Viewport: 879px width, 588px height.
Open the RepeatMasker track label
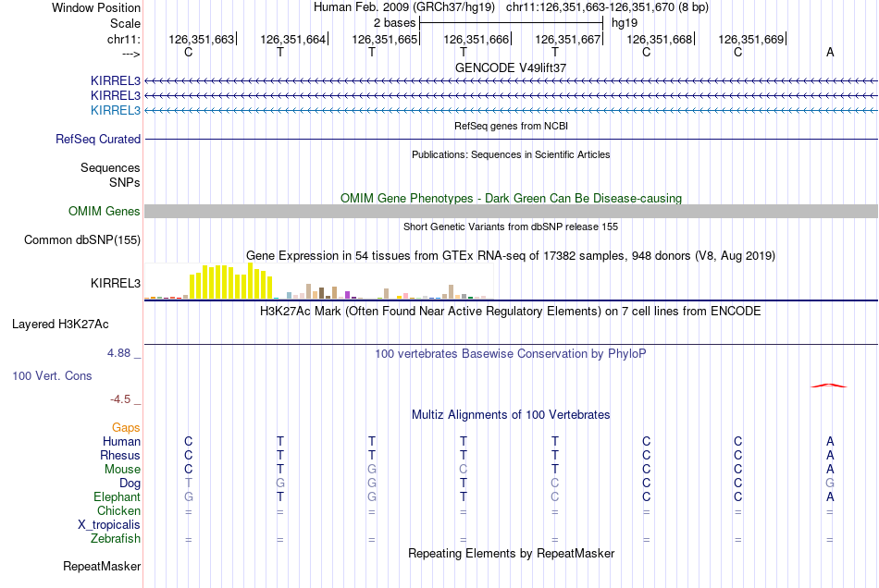coord(102,566)
